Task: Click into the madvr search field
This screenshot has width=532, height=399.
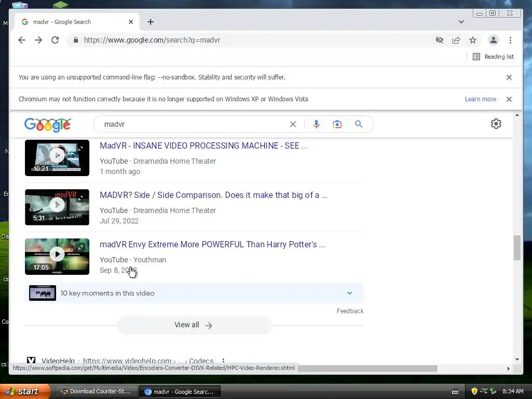Action: [193, 124]
